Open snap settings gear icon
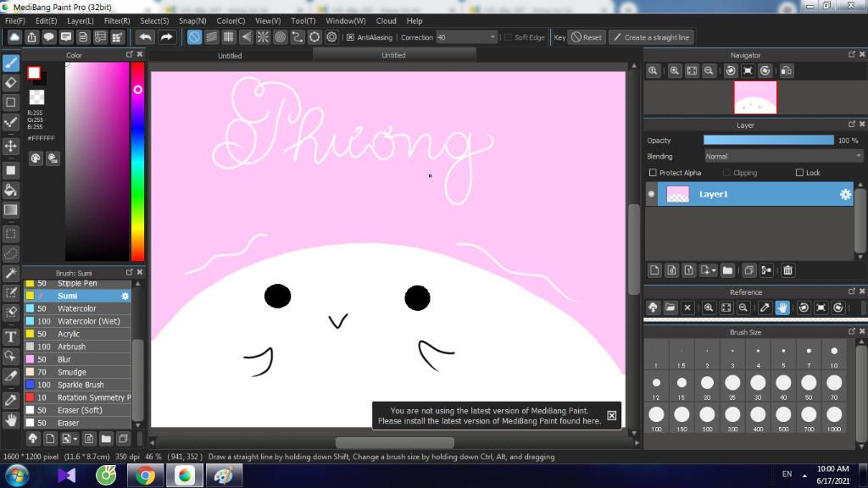The width and height of the screenshot is (868, 488). [331, 37]
